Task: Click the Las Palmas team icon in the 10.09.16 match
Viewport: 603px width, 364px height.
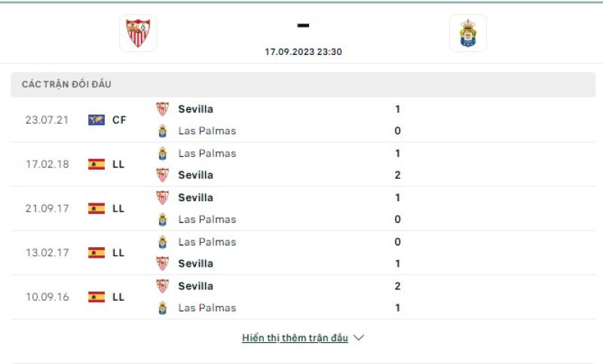Action: pos(162,308)
